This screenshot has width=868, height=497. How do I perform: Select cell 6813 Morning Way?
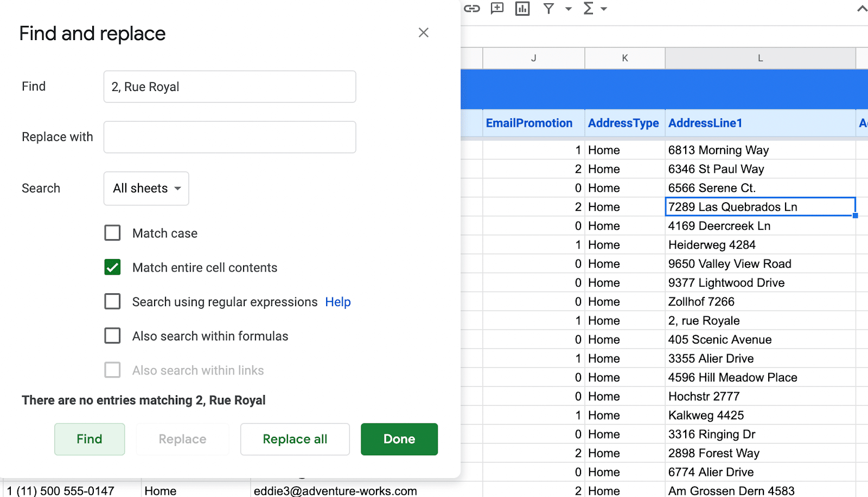[760, 150]
